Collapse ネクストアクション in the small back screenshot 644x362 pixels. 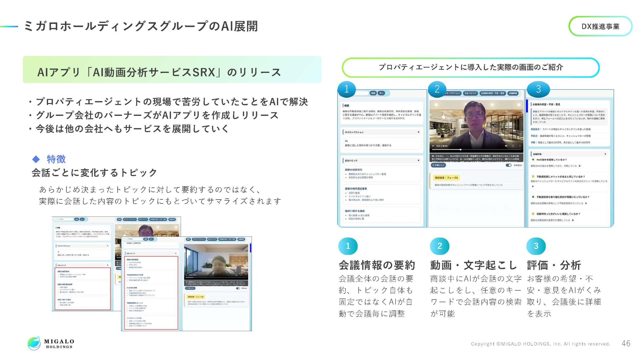(x=108, y=246)
